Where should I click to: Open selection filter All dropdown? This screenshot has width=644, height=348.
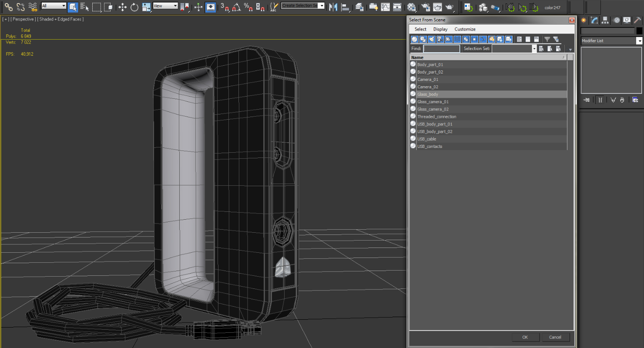pos(54,6)
